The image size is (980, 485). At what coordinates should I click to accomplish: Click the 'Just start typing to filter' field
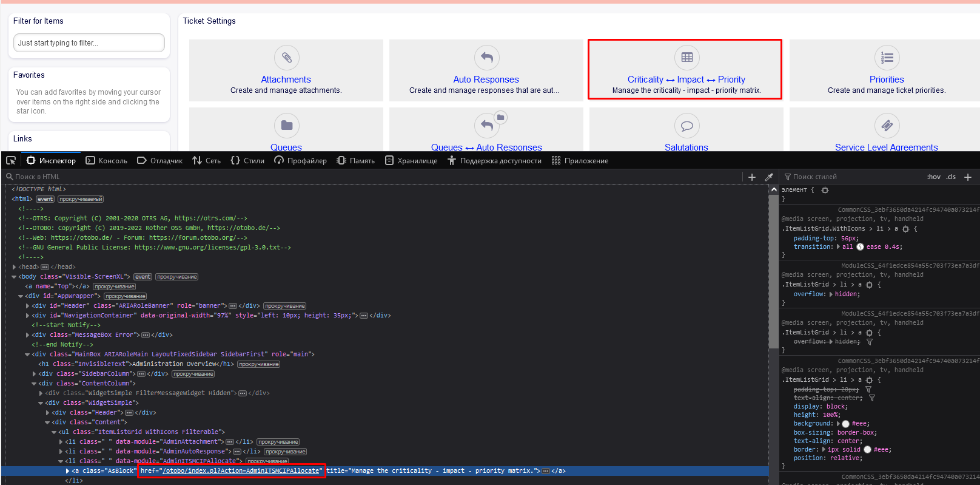pyautogui.click(x=89, y=43)
